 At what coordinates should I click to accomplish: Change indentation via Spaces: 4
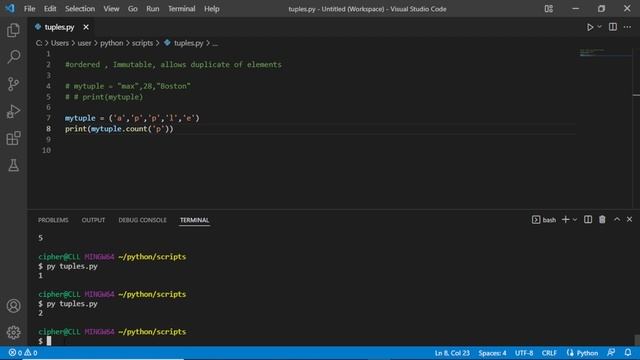pyautogui.click(x=492, y=353)
